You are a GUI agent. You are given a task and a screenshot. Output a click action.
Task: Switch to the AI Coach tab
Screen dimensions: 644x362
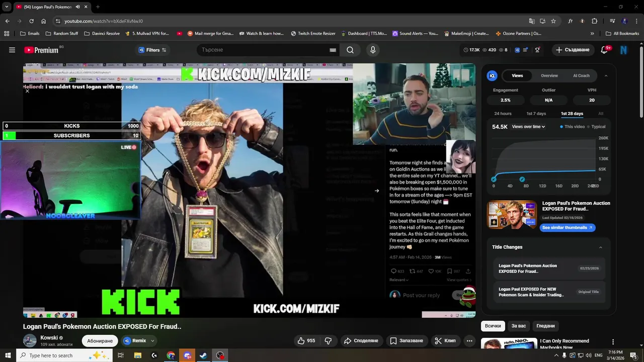coord(581,75)
